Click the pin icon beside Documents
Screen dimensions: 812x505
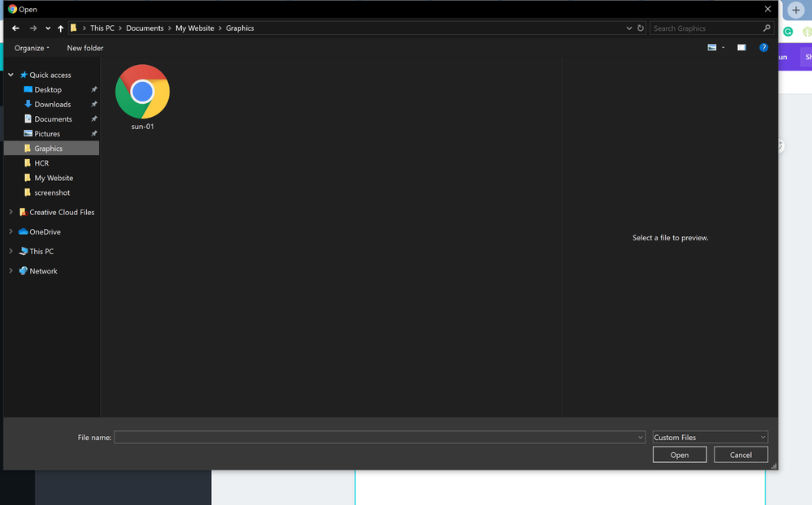tap(93, 119)
